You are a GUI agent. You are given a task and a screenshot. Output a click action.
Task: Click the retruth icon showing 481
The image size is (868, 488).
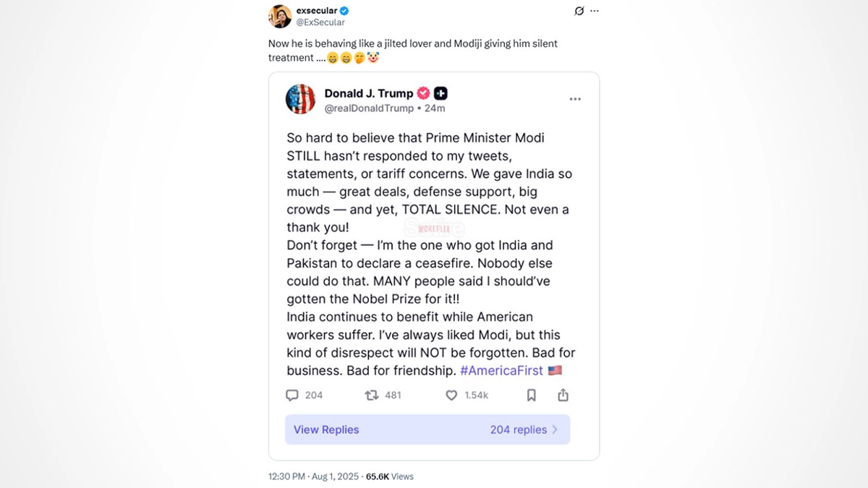tap(371, 395)
